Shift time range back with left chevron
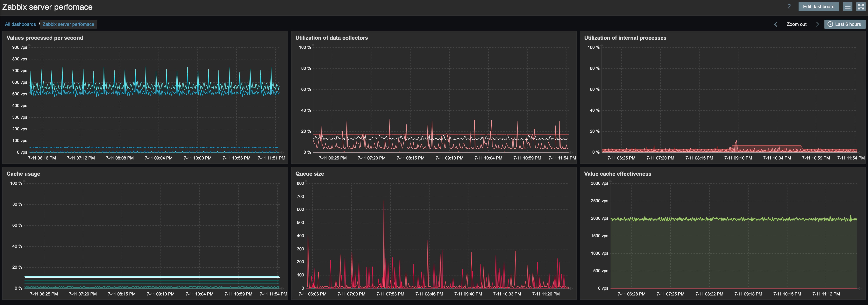 point(776,24)
